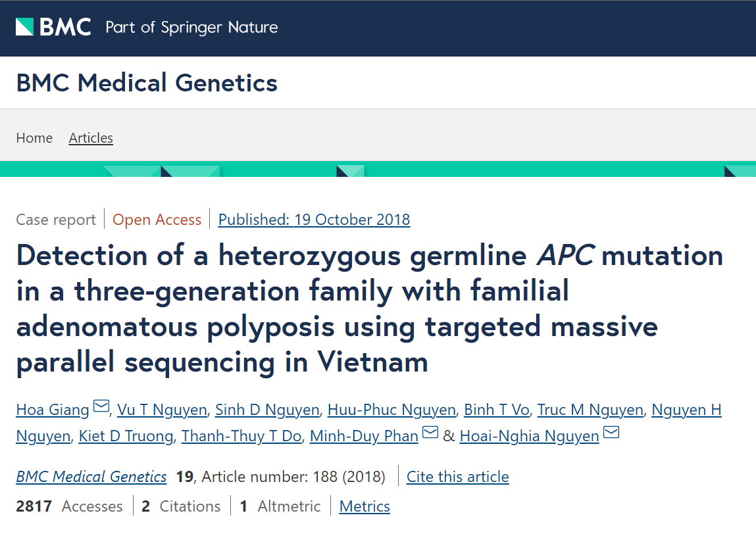This screenshot has width=756, height=555.
Task: View author profile for Hoa Giang
Action: (x=52, y=409)
